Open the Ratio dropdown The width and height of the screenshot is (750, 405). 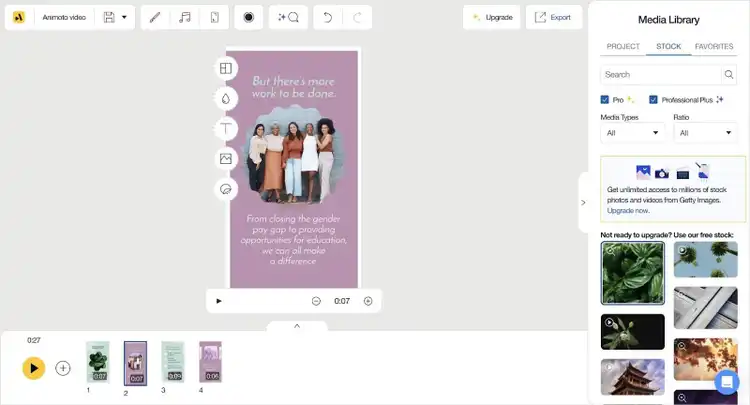click(x=706, y=133)
